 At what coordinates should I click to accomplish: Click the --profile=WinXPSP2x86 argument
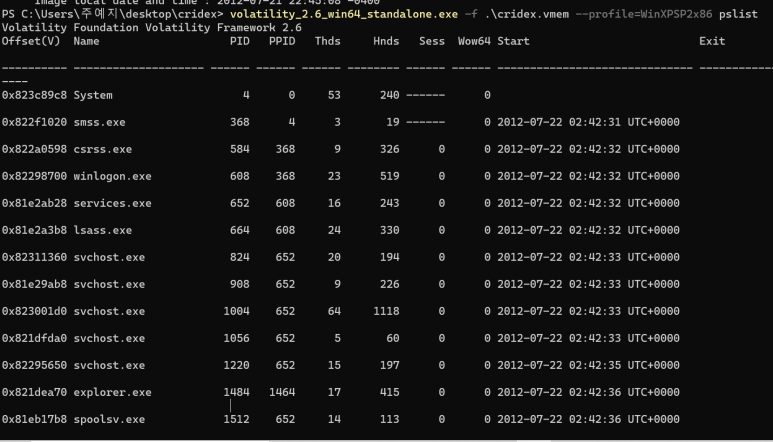(x=644, y=14)
